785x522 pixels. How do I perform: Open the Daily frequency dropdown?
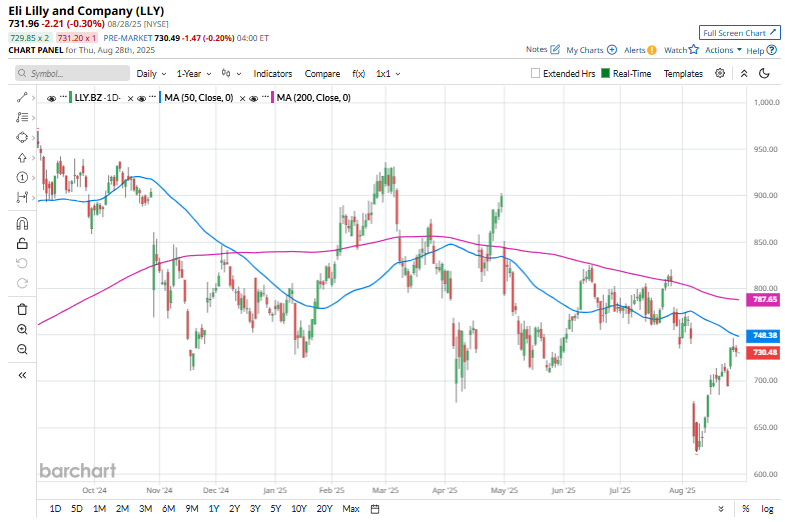(151, 74)
